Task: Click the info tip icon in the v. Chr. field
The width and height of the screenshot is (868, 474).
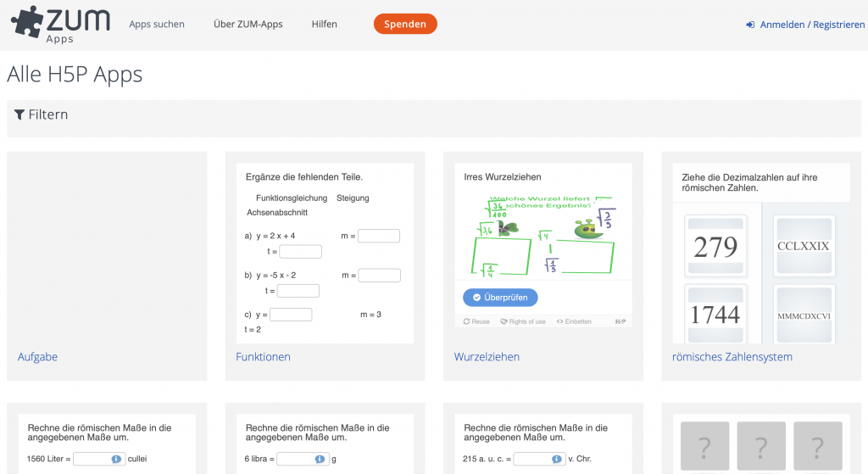Action: 557,459
